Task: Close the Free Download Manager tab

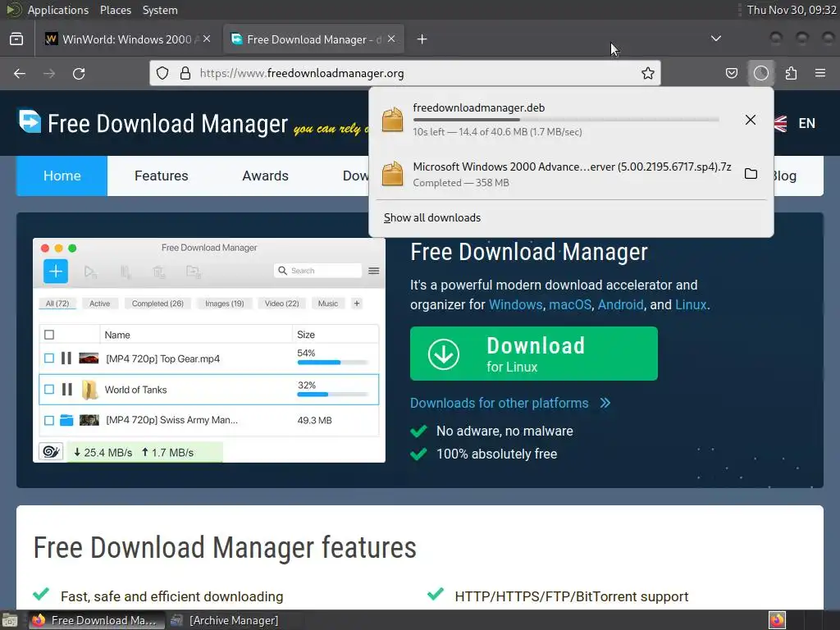Action: 391,39
